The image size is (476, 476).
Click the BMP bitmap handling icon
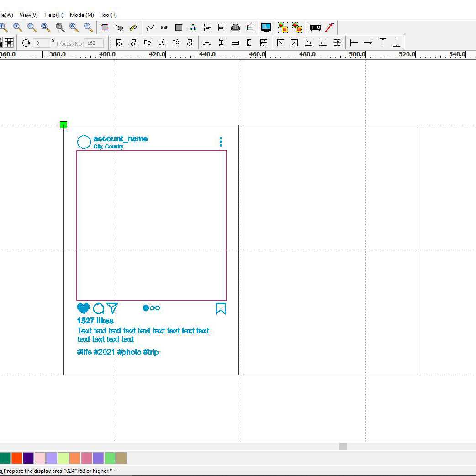tap(164, 27)
